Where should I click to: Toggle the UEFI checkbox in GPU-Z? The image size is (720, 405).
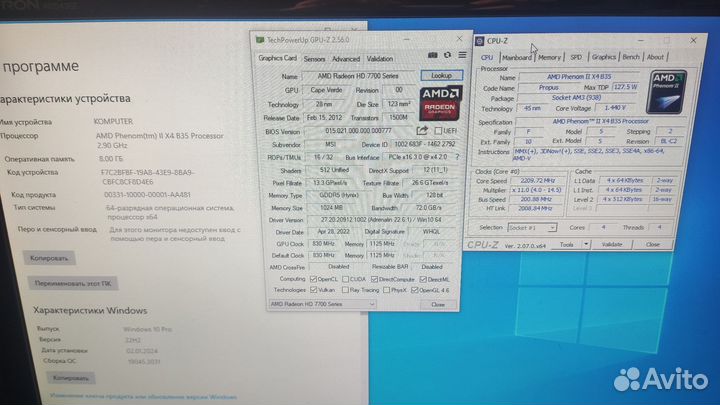[438, 131]
